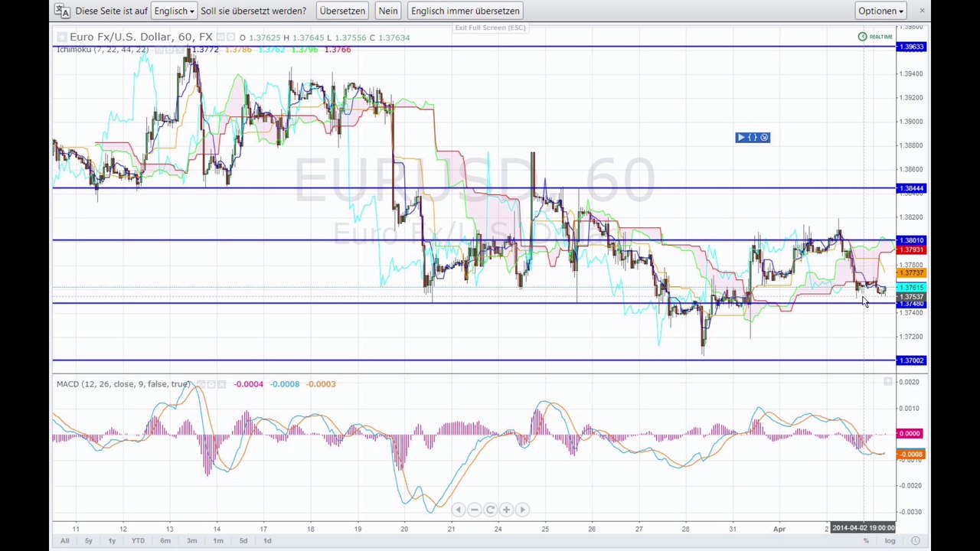Select the 5y time range
The height and width of the screenshot is (551, 980).
88,541
